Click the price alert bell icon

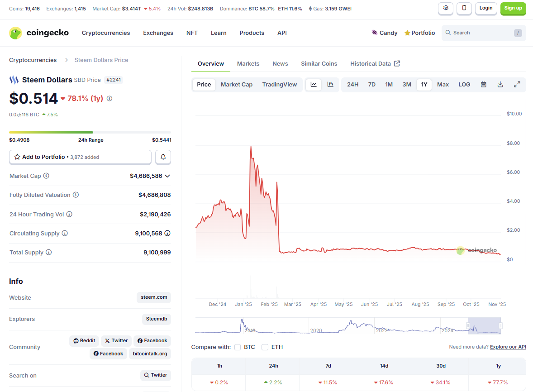tap(163, 157)
